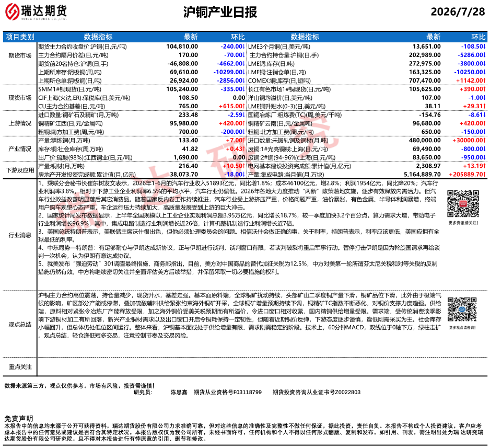
Task: Click the change value -10250.00 for LME注销仓单
Action: (470, 72)
